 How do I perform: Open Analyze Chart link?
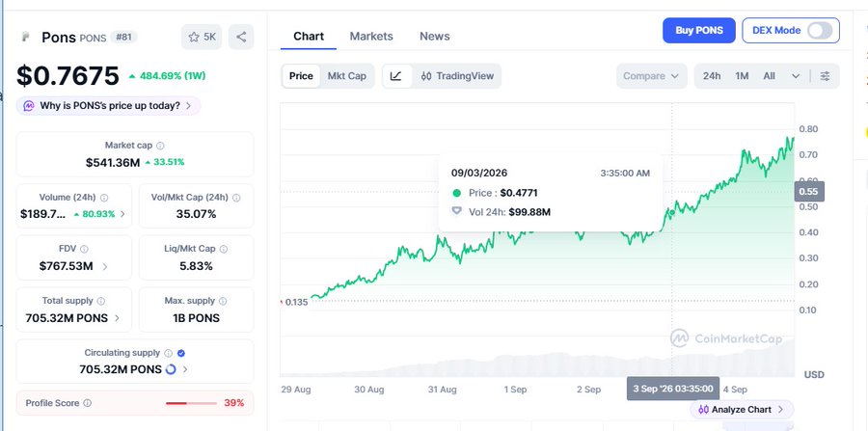[x=742, y=410]
